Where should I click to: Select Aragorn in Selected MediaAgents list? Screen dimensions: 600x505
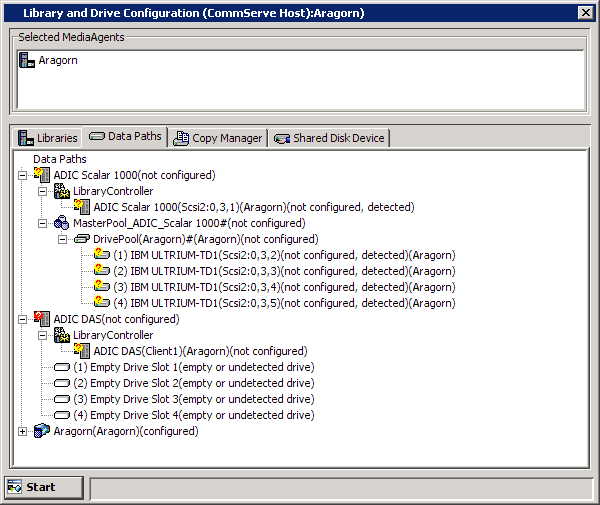coord(58,60)
